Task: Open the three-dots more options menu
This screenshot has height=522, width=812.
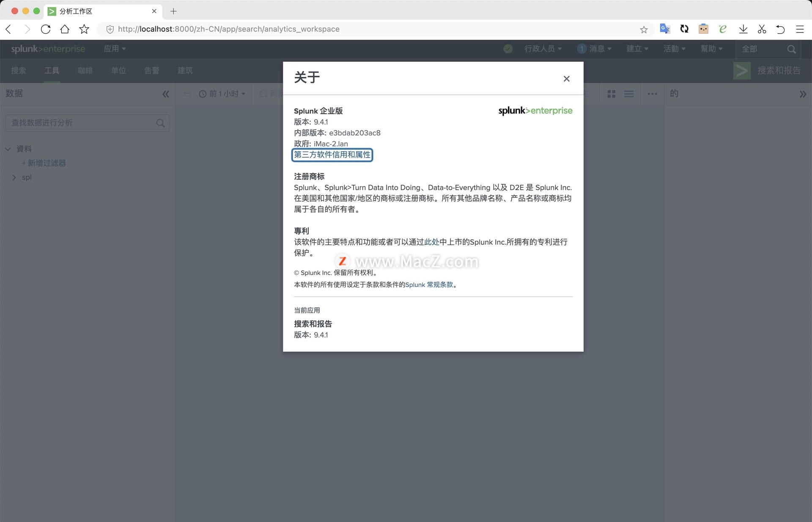Action: coord(652,94)
